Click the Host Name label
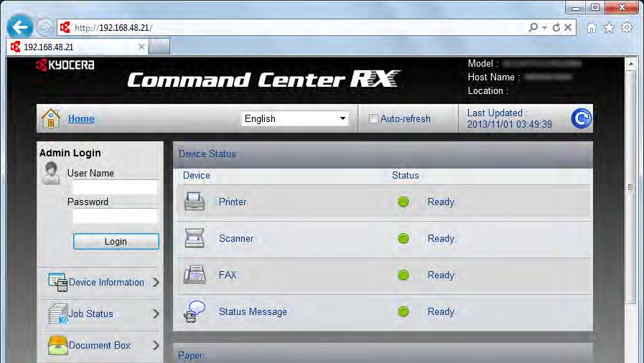644x363 pixels. pos(494,77)
